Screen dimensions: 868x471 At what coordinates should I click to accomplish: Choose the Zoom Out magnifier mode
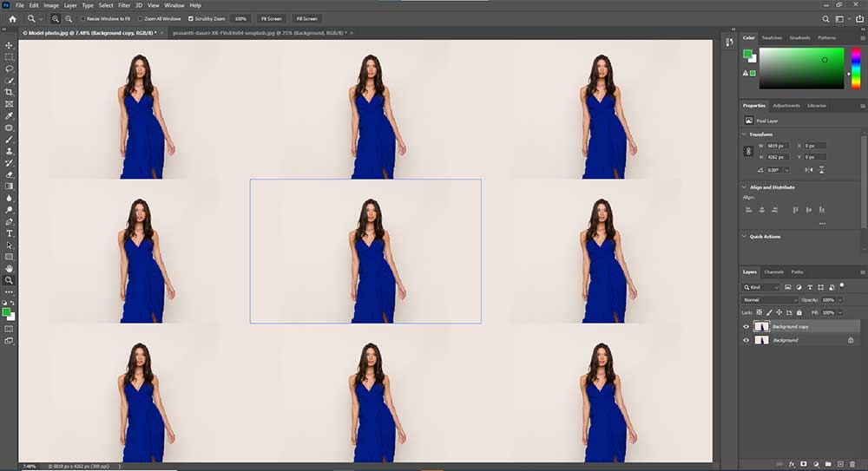[x=69, y=19]
